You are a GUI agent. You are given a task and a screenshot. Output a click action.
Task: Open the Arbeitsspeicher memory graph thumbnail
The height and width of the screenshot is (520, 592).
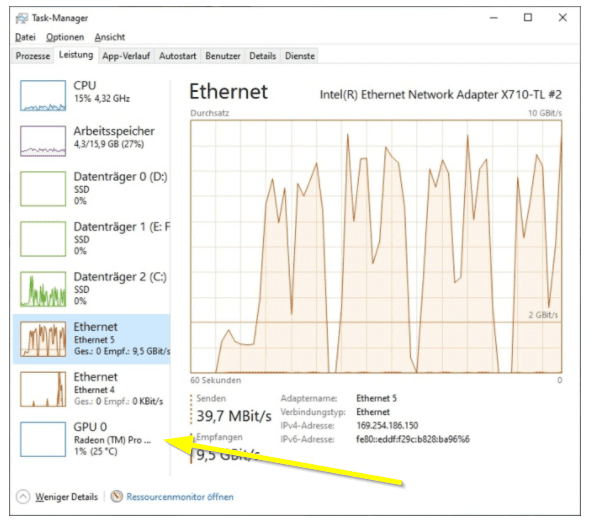point(43,141)
